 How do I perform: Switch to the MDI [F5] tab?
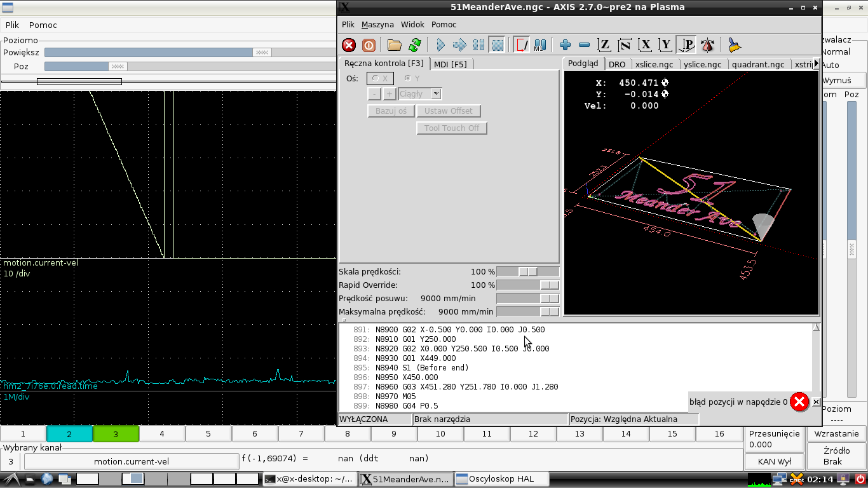[x=451, y=64]
